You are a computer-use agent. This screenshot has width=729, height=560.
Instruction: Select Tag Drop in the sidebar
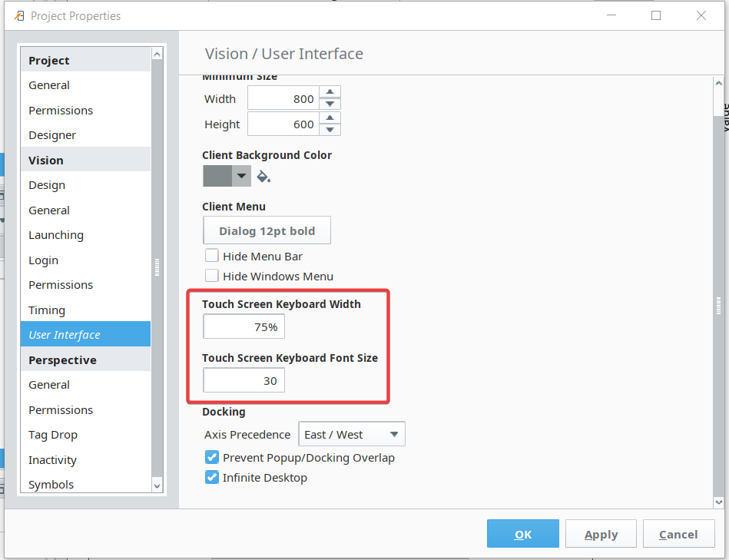[85, 435]
